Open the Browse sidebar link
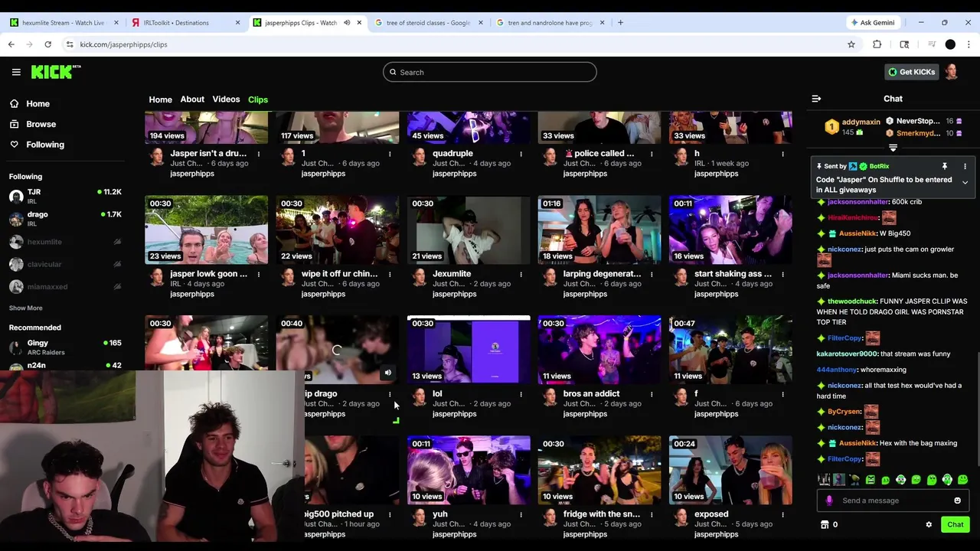This screenshot has width=980, height=551. click(x=33, y=124)
